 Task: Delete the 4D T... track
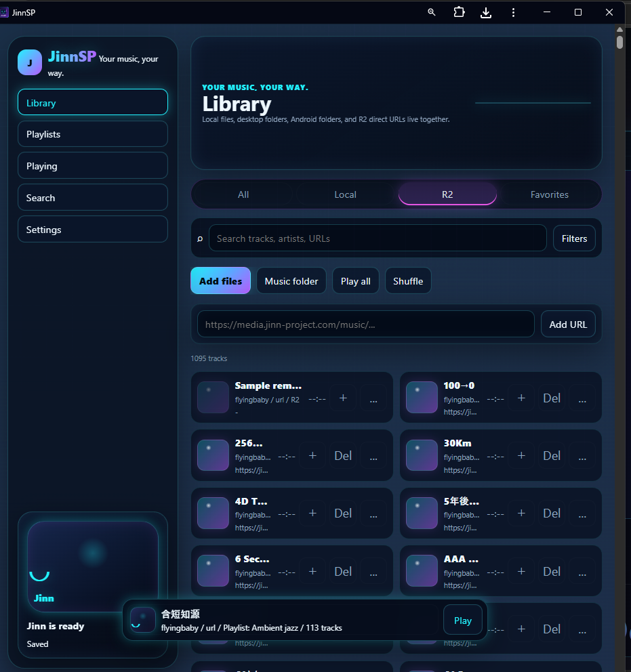click(x=343, y=513)
